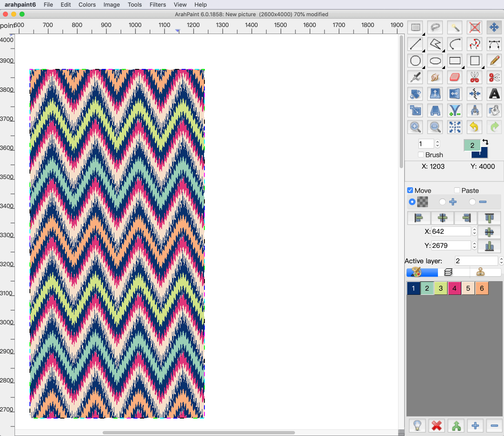Select the wide rectangle drawing tool
Viewport: 504px width, 436px height.
tap(455, 61)
